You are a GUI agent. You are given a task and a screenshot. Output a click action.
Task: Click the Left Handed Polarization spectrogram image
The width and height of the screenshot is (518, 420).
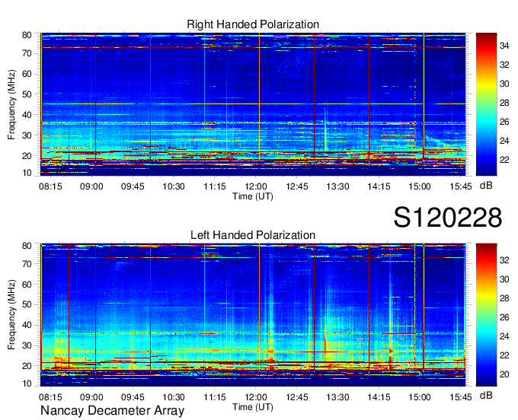[253, 315]
